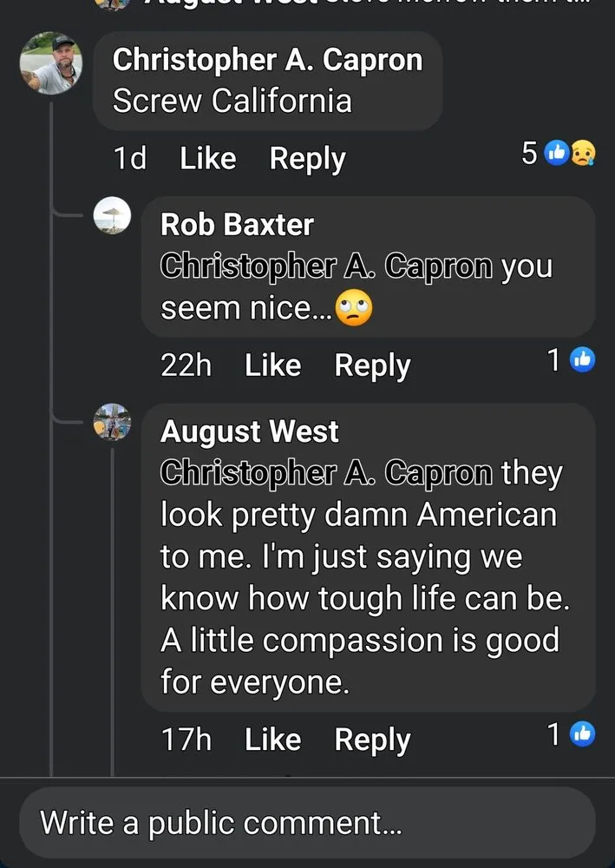This screenshot has width=615, height=868.
Task: Click Christopher A. Capron mention in August's reply
Action: click(x=327, y=473)
